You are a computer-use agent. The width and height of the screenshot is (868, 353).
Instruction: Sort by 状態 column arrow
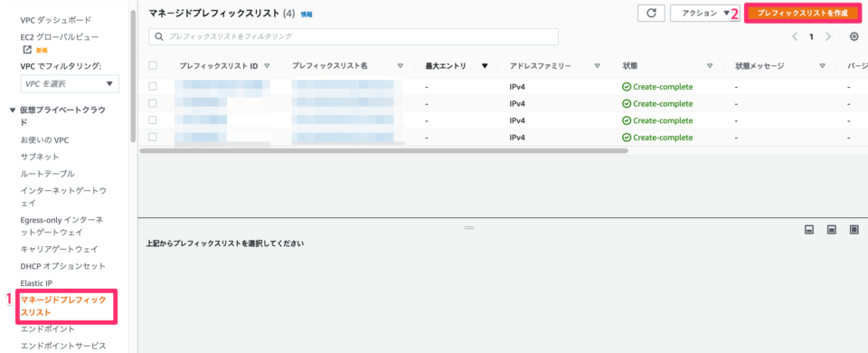(x=710, y=65)
